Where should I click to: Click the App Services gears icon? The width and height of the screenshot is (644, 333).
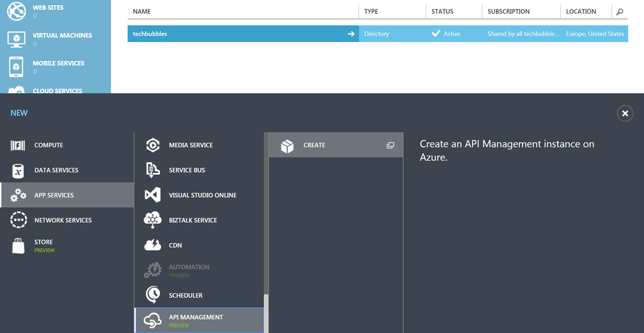point(18,195)
